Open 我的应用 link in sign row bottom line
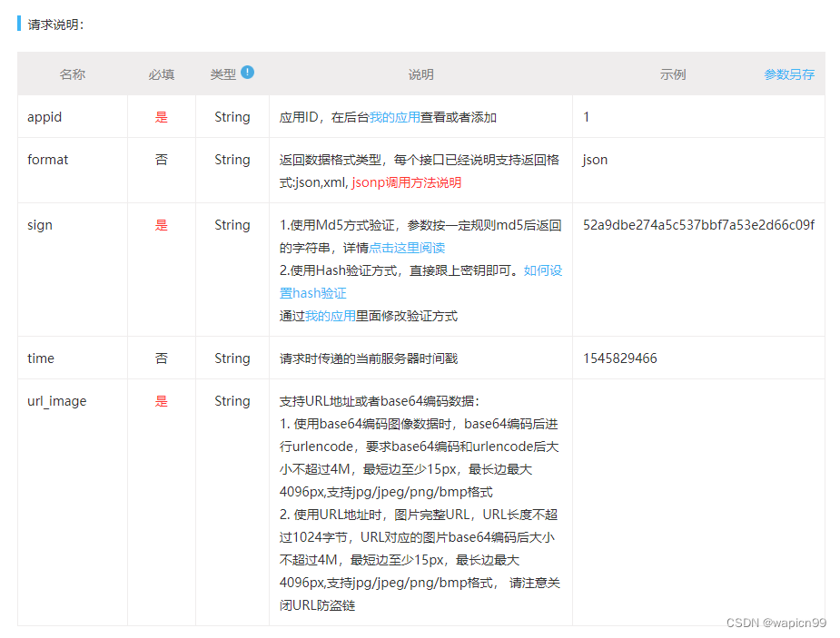 pos(331,316)
